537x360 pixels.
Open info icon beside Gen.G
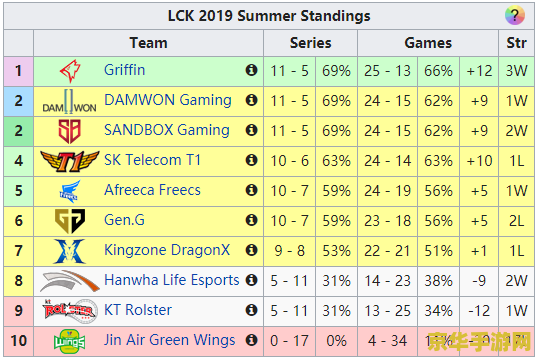pyautogui.click(x=251, y=220)
